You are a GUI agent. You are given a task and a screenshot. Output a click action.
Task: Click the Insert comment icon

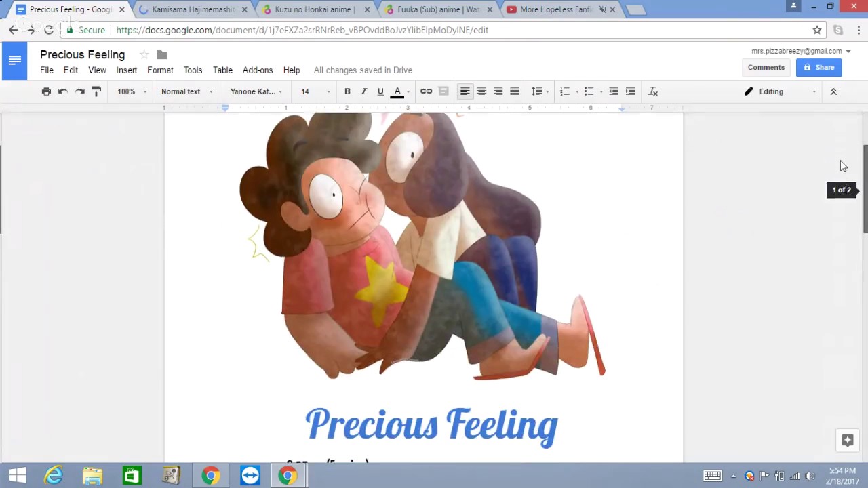[443, 91]
